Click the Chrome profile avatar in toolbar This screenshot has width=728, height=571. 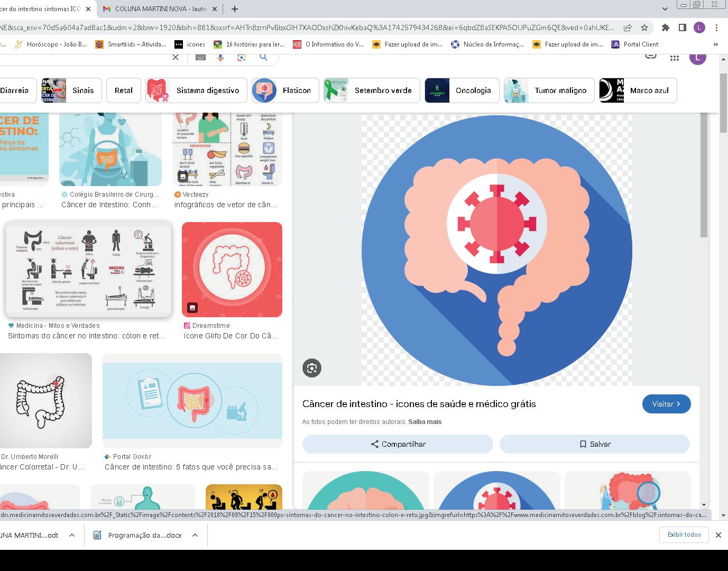click(699, 27)
